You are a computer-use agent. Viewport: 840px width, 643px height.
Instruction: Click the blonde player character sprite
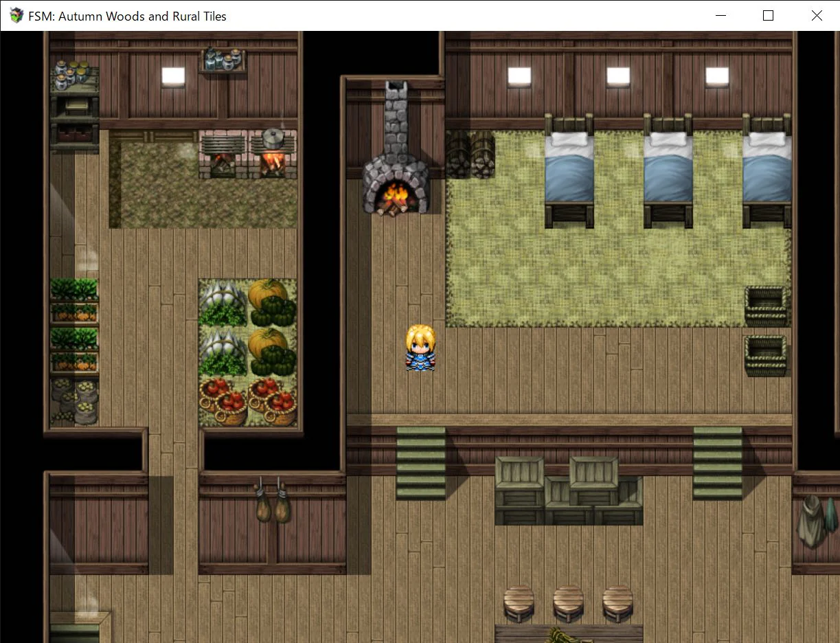pyautogui.click(x=420, y=348)
